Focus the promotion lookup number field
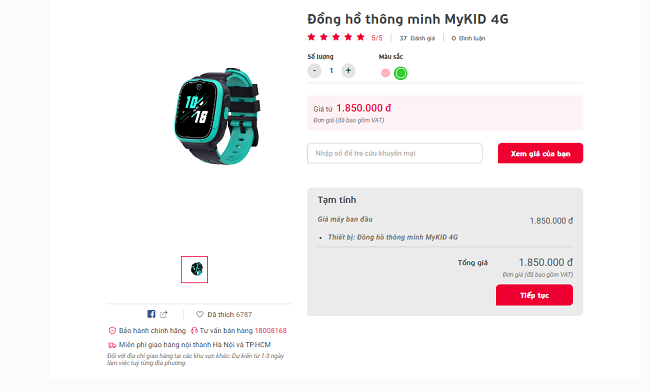650x392 pixels. coord(395,153)
